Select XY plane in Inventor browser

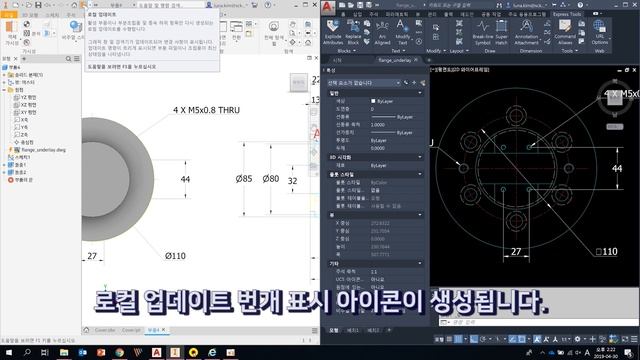(28, 112)
